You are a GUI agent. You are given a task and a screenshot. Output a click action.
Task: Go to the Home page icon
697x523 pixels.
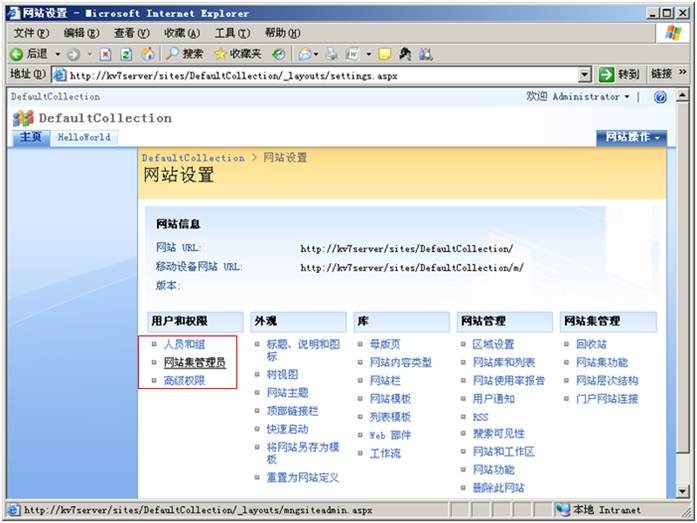[148, 54]
